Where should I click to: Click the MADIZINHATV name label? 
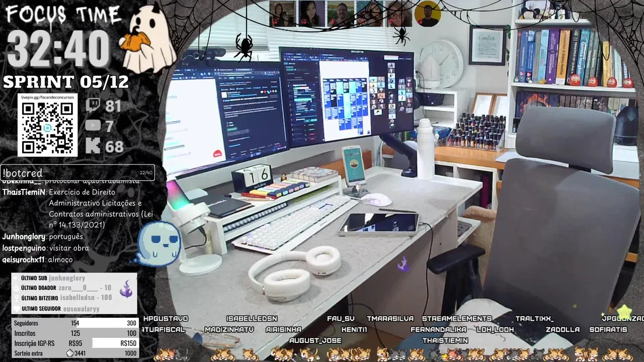click(x=229, y=330)
